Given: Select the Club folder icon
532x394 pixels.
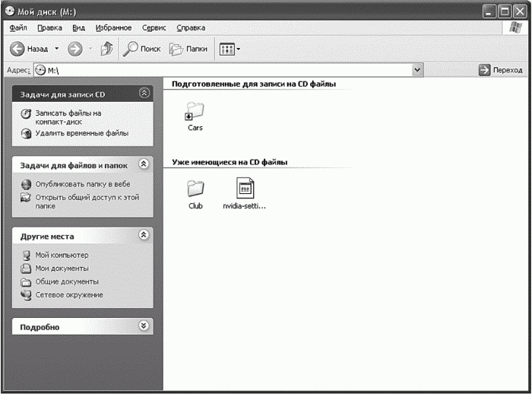Looking at the screenshot, I should [195, 188].
